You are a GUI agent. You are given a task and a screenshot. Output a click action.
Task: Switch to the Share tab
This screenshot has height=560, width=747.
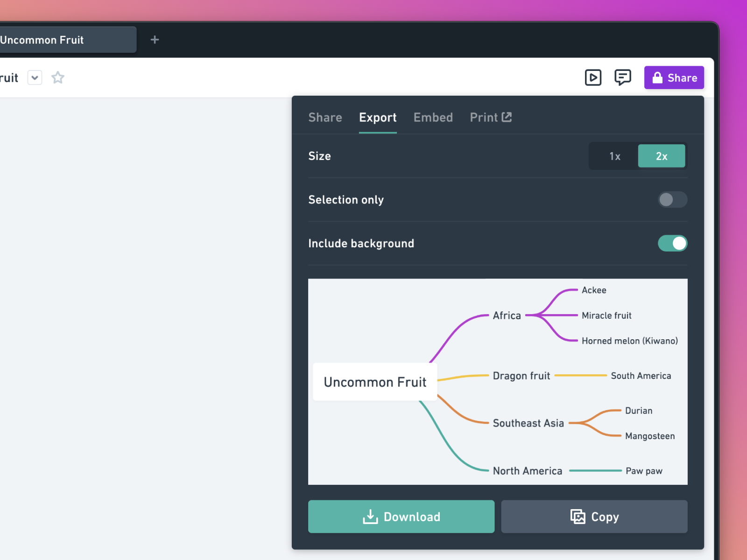click(325, 118)
